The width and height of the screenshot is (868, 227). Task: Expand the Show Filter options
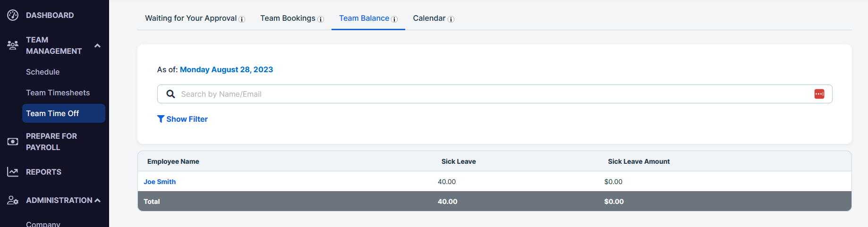[182, 119]
